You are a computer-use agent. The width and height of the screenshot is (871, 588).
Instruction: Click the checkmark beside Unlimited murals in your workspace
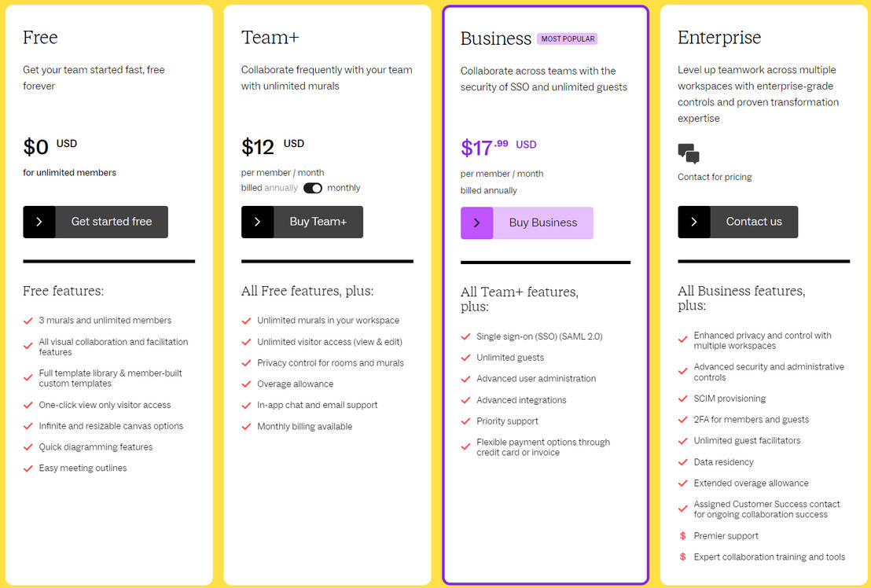coord(246,321)
